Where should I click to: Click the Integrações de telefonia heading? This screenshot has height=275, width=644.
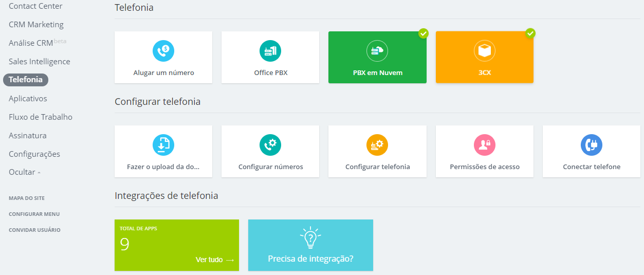pos(167,196)
